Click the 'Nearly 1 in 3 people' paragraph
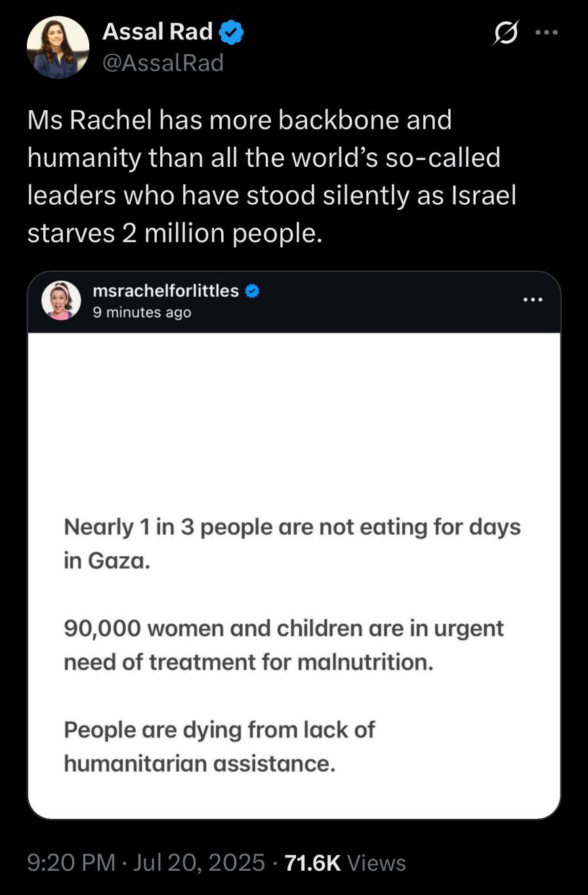Image resolution: width=588 pixels, height=895 pixels. click(x=292, y=544)
